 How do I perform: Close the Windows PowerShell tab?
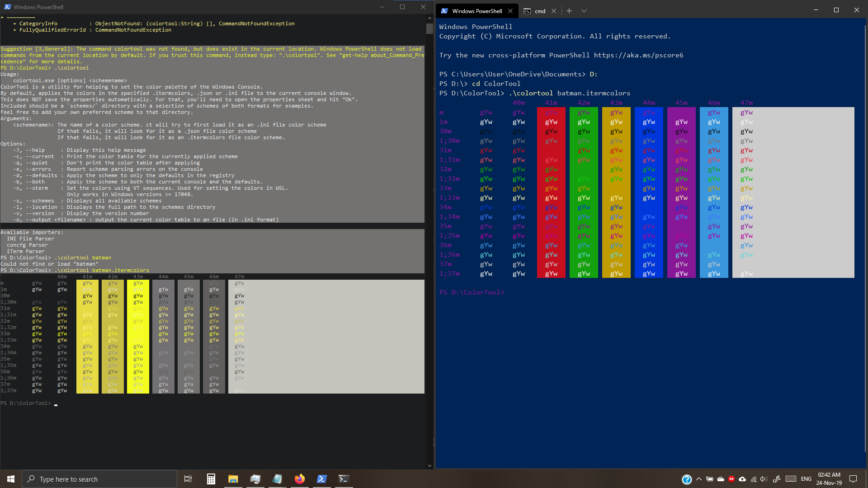(510, 11)
